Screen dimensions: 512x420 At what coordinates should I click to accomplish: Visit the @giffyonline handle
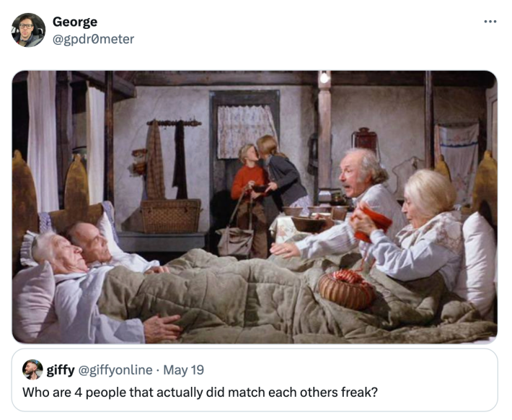[115, 370]
